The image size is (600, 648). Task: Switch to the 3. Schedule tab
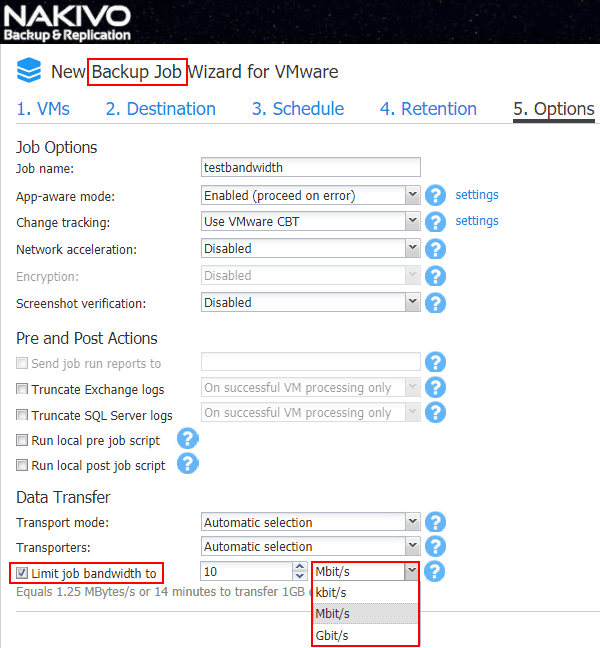click(x=297, y=109)
